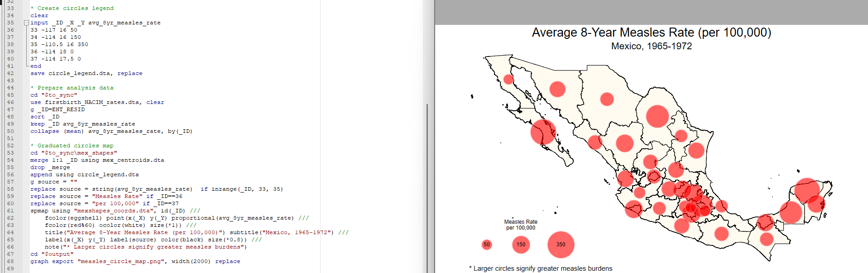
Task: Click the 350 legend circle on map
Action: pos(561,245)
